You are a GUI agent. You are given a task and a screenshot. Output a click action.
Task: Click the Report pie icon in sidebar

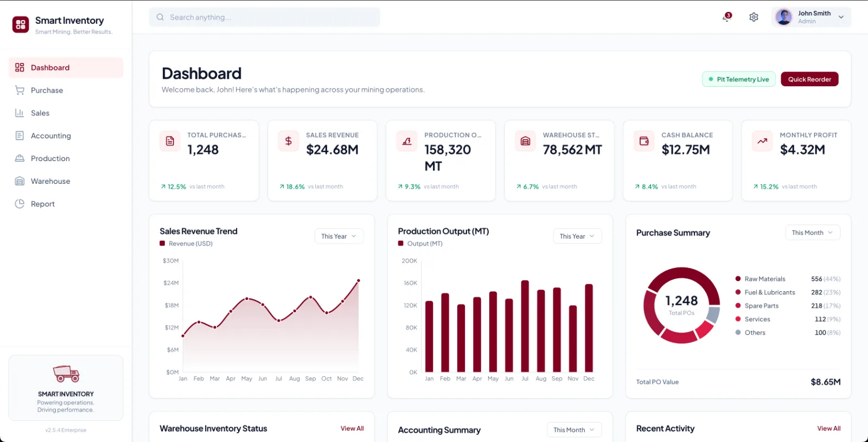point(20,203)
